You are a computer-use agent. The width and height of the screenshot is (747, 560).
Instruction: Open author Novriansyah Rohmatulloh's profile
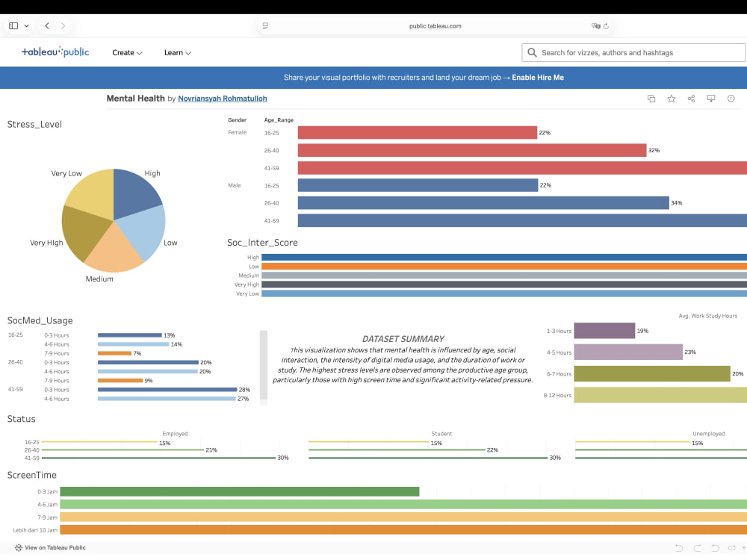point(223,99)
